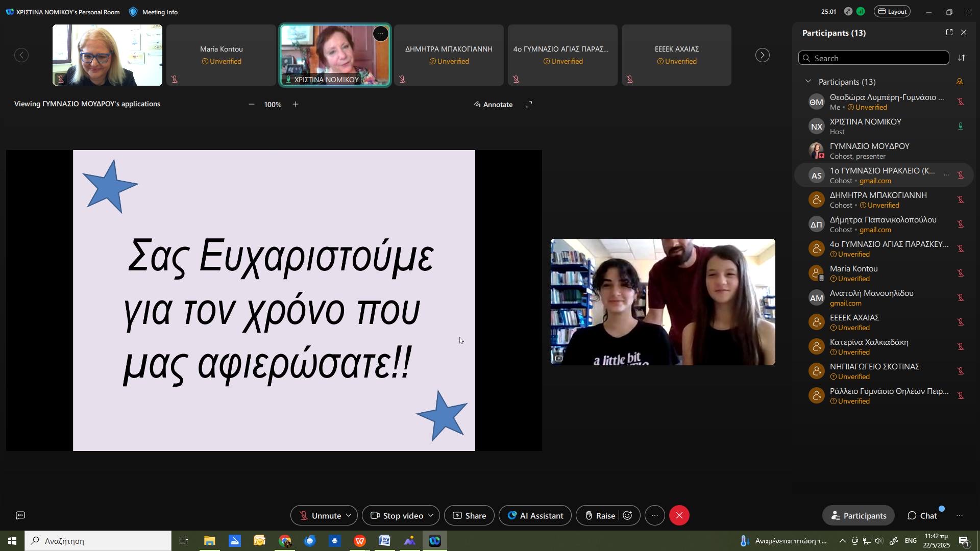Toggle the Participants panel button

click(x=859, y=516)
